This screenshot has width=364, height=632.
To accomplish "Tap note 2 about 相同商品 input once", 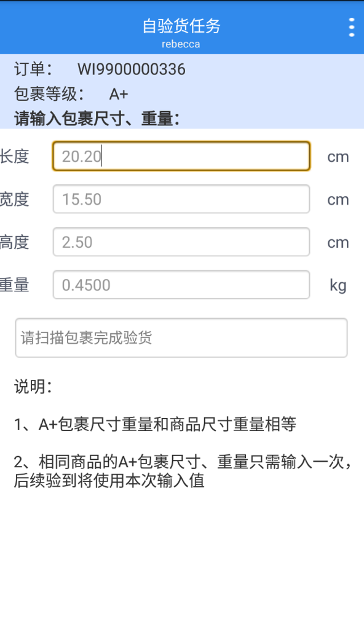I will [182, 471].
